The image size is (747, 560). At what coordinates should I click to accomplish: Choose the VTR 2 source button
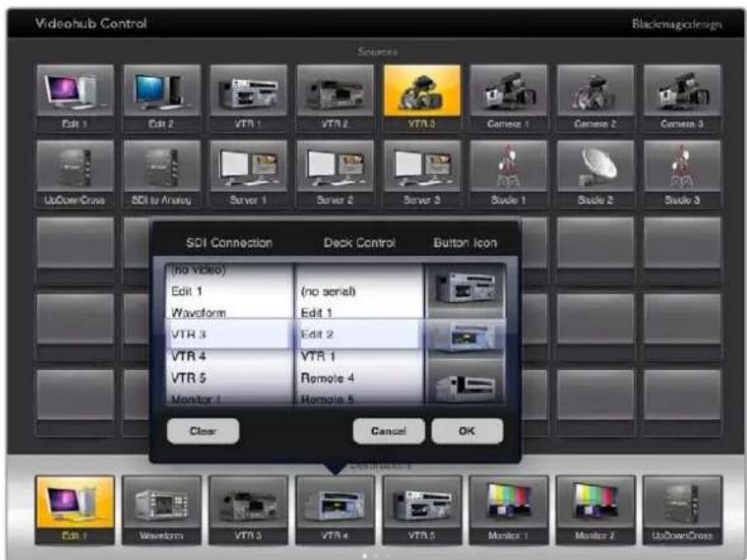[x=335, y=98]
